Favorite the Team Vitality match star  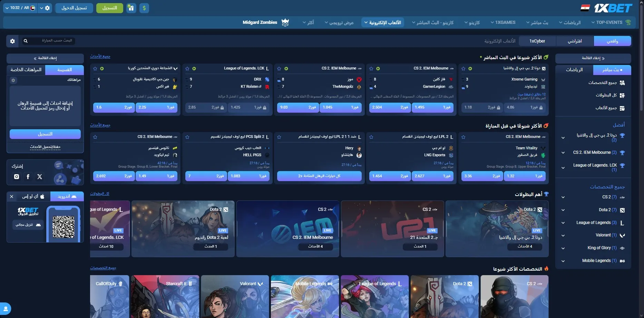tap(464, 137)
